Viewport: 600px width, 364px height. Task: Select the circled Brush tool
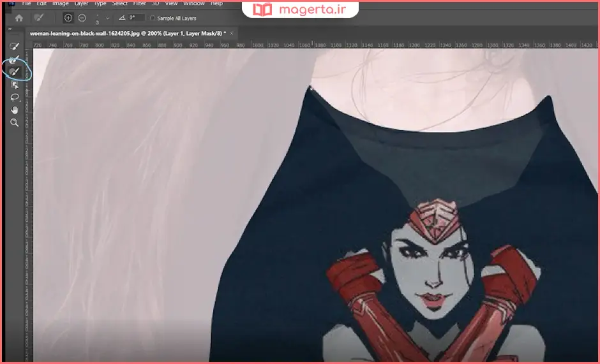pyautogui.click(x=14, y=71)
